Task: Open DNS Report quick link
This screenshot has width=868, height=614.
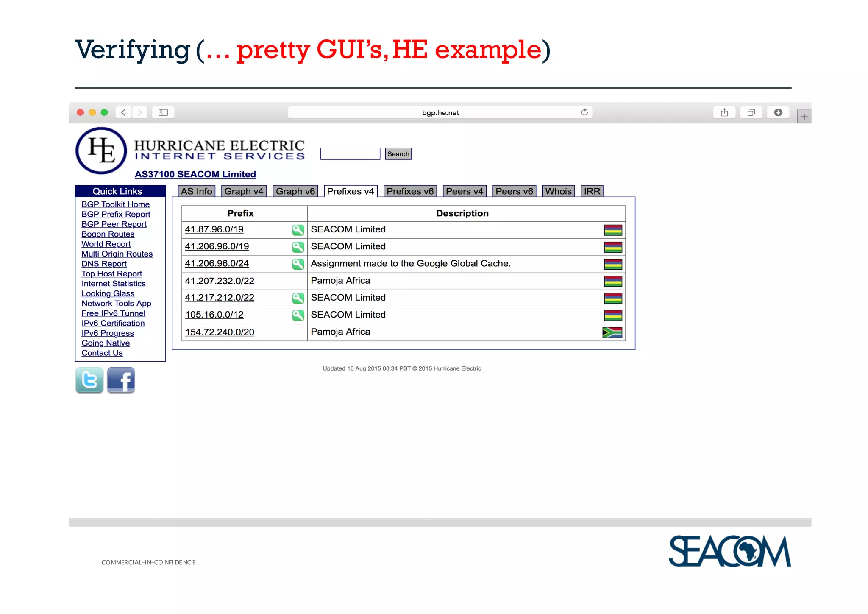Action: 104,264
